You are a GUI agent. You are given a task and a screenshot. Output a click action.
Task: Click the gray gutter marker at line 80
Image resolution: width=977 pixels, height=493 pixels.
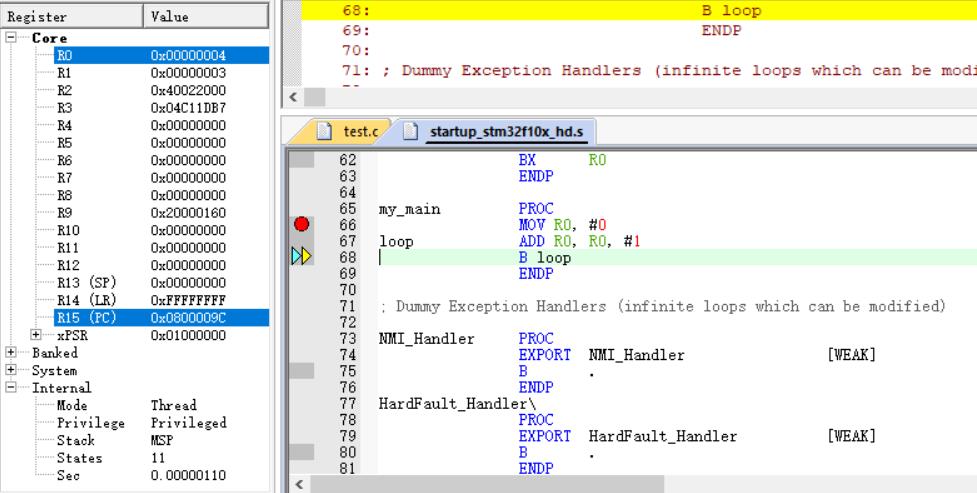[301, 451]
